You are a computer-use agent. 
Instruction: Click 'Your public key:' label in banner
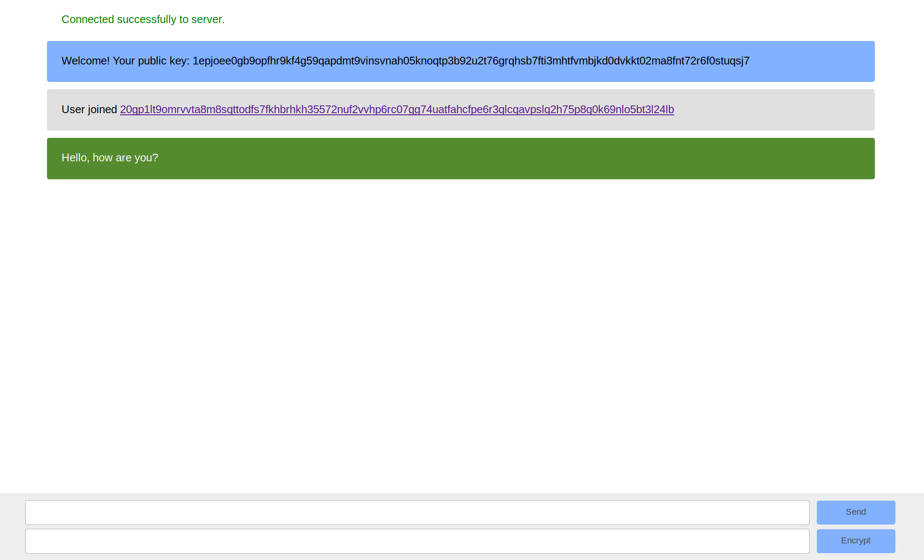tap(151, 61)
